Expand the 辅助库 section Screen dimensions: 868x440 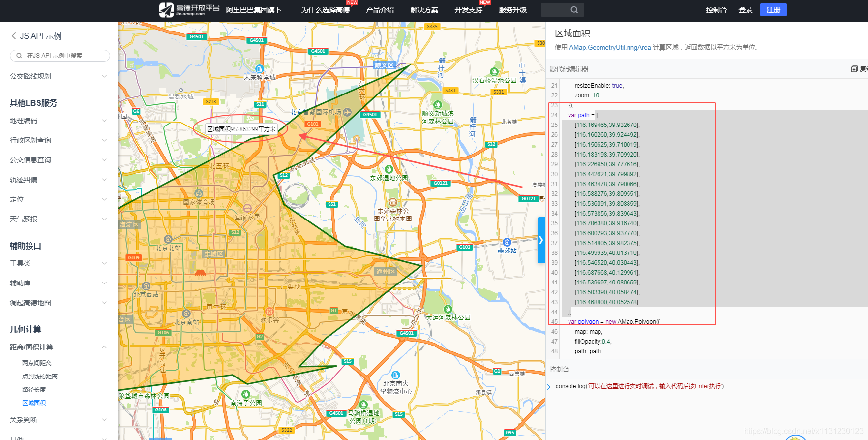[59, 283]
